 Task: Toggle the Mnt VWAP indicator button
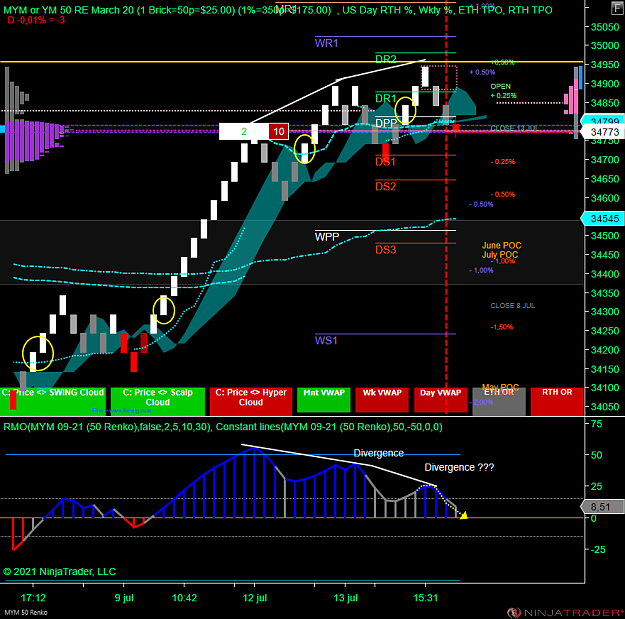click(x=324, y=399)
